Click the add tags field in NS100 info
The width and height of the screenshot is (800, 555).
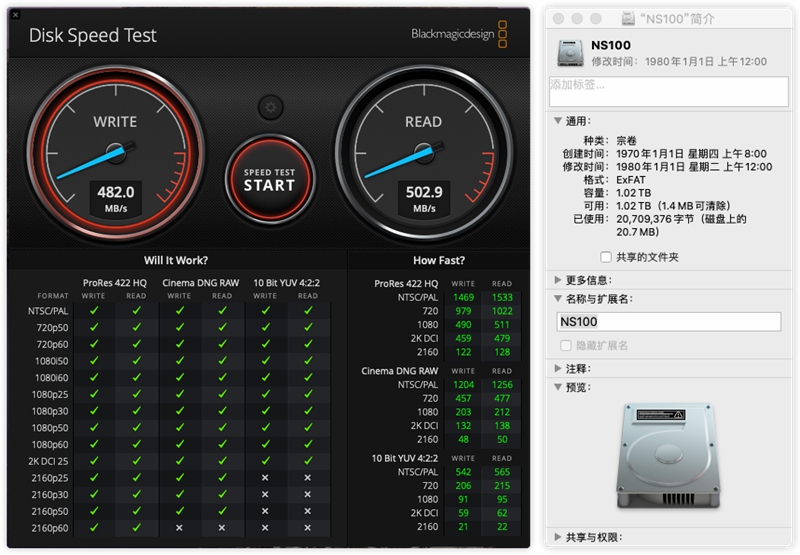(x=668, y=91)
